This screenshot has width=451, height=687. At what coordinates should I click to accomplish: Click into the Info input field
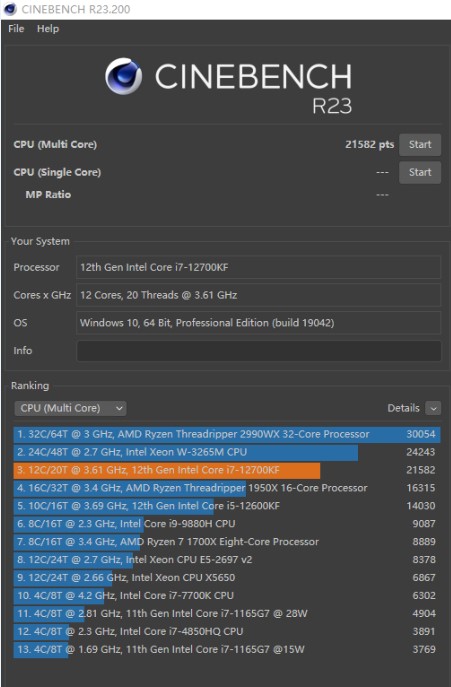(259, 351)
